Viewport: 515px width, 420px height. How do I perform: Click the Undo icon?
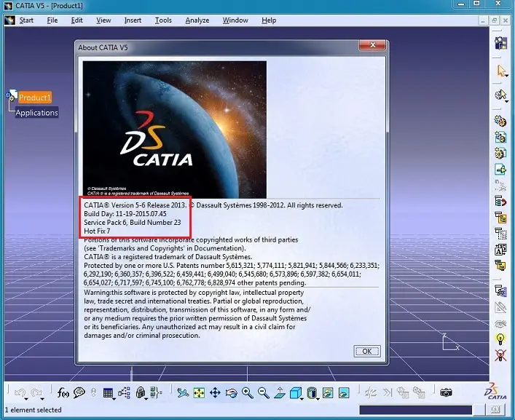[x=20, y=392]
